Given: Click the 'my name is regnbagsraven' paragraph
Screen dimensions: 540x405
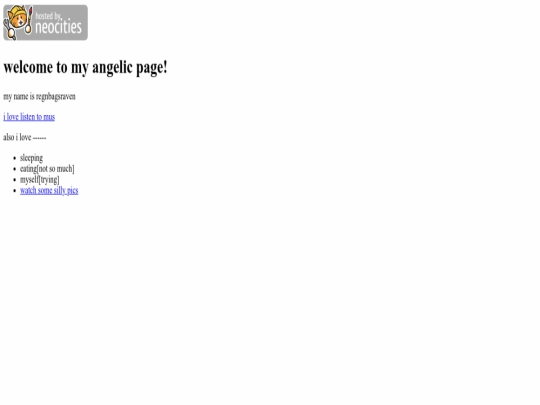Looking at the screenshot, I should tap(39, 96).
